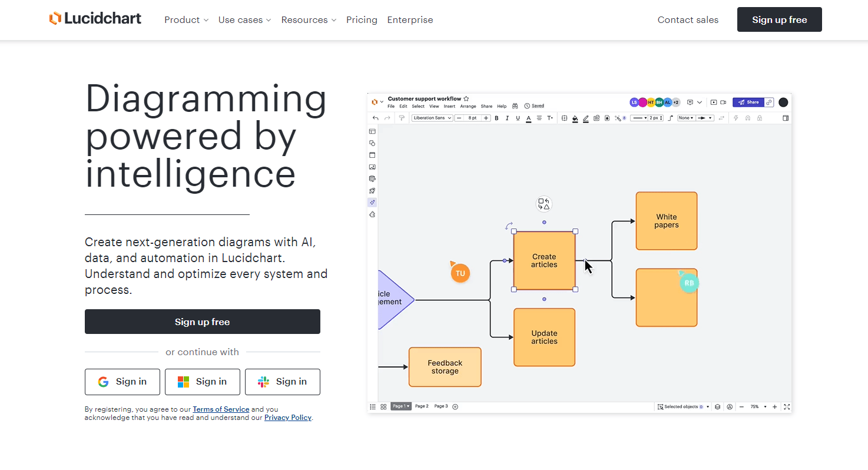Toggle the lock icon in the toolbar
This screenshot has width=868, height=470.
pyautogui.click(x=760, y=118)
